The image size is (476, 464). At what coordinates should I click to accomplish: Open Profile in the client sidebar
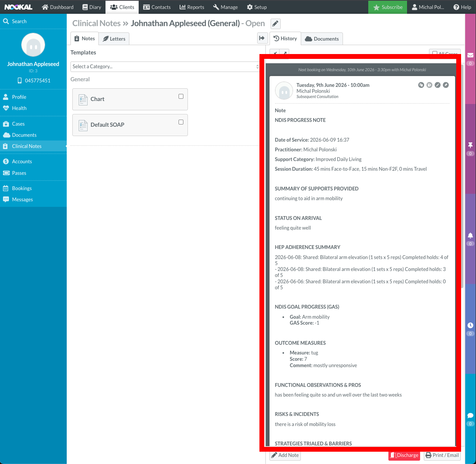33,97
